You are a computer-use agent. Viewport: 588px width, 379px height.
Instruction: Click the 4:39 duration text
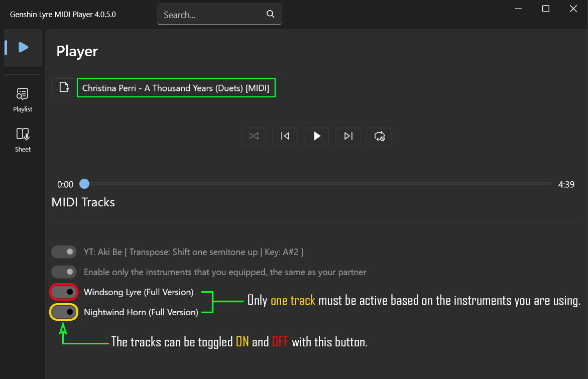(566, 184)
